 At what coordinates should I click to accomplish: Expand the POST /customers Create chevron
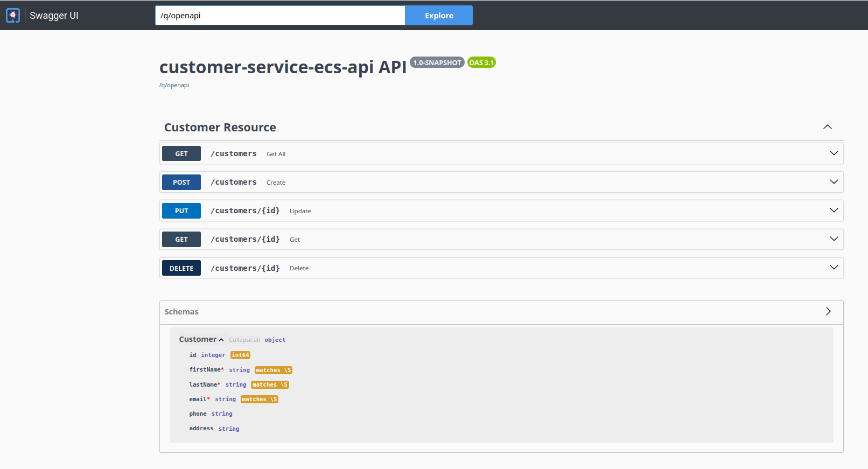pyautogui.click(x=834, y=182)
